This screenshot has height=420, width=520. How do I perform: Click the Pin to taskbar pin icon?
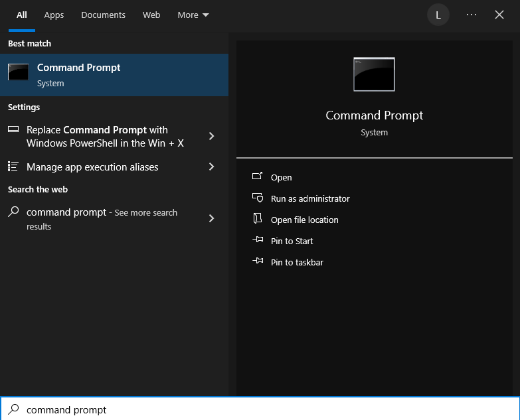coord(258,262)
